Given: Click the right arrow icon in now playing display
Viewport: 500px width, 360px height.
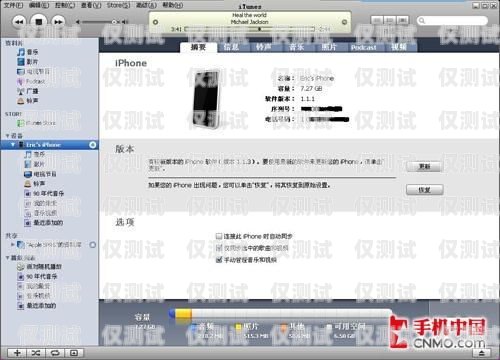Looking at the screenshot, I should coord(344,22).
